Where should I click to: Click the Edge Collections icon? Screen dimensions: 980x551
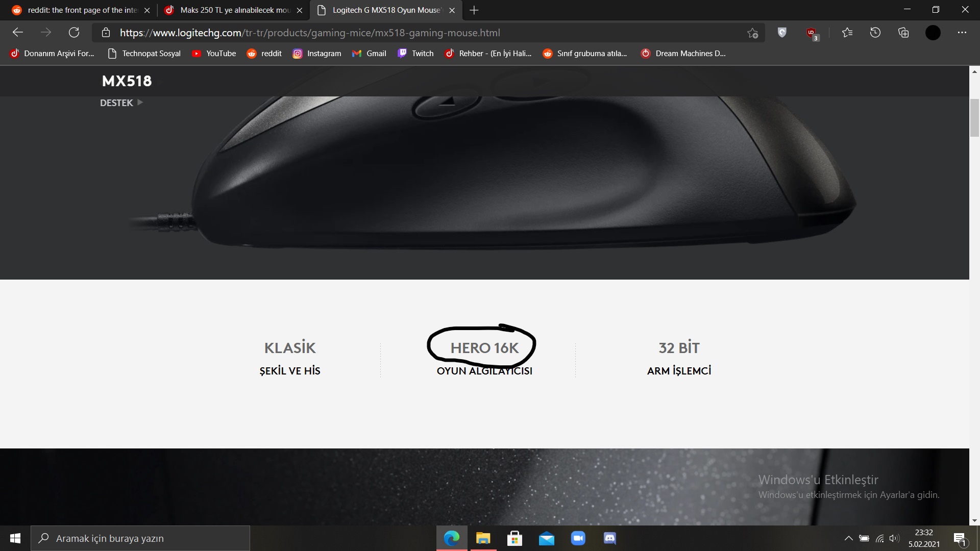(905, 32)
